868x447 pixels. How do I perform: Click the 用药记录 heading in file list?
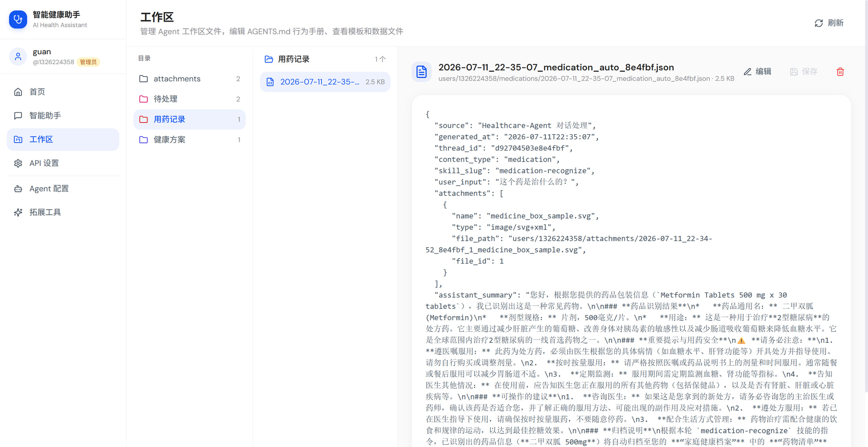(293, 59)
